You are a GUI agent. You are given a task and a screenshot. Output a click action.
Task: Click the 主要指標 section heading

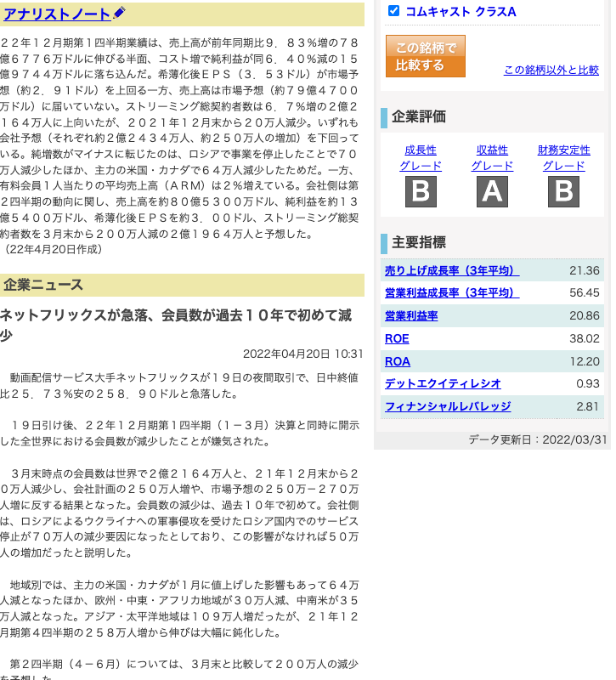coord(419,242)
